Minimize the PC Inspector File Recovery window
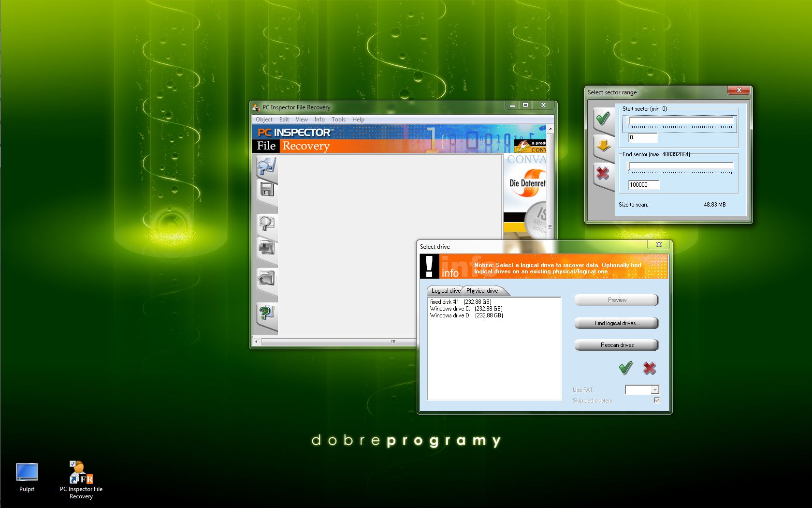 click(x=512, y=105)
